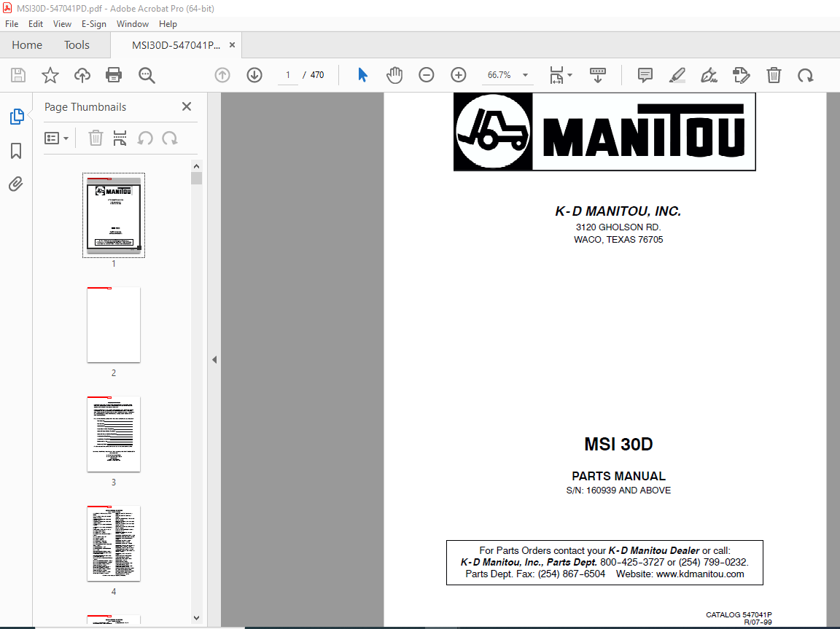
Task: Close the MSI30D document tab
Action: [232, 45]
